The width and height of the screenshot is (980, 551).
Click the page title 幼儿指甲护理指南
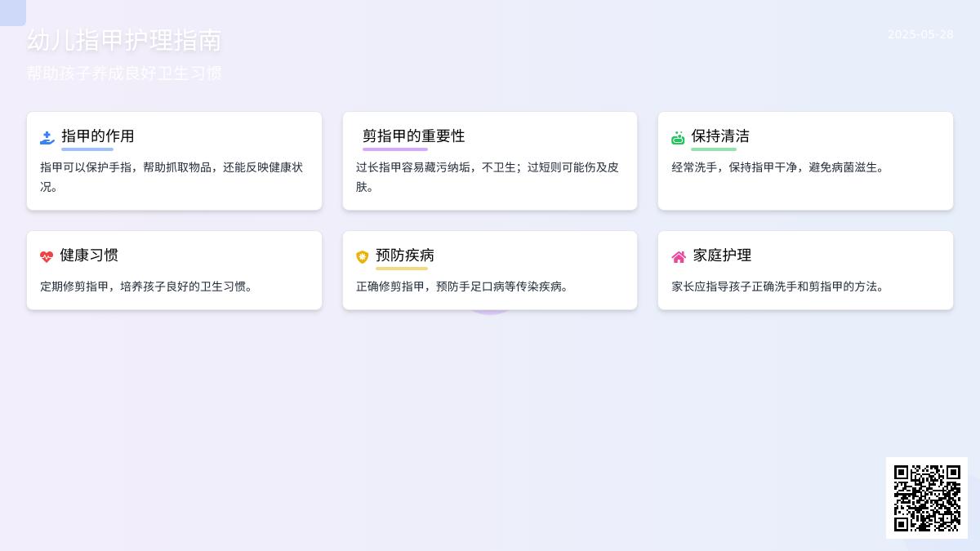pyautogui.click(x=124, y=40)
